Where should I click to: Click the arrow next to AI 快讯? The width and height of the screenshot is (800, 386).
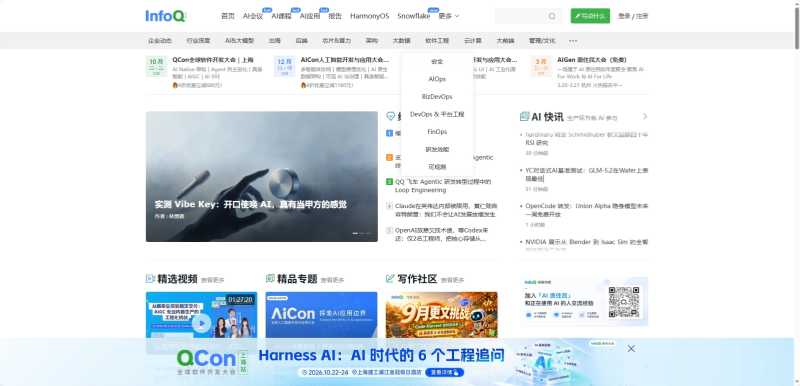click(645, 117)
